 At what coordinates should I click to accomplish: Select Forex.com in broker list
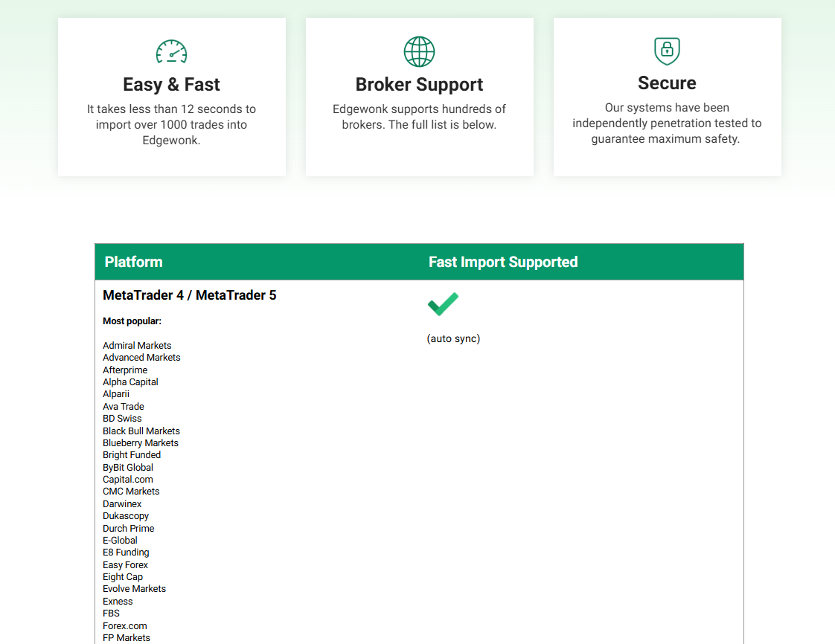tap(124, 626)
